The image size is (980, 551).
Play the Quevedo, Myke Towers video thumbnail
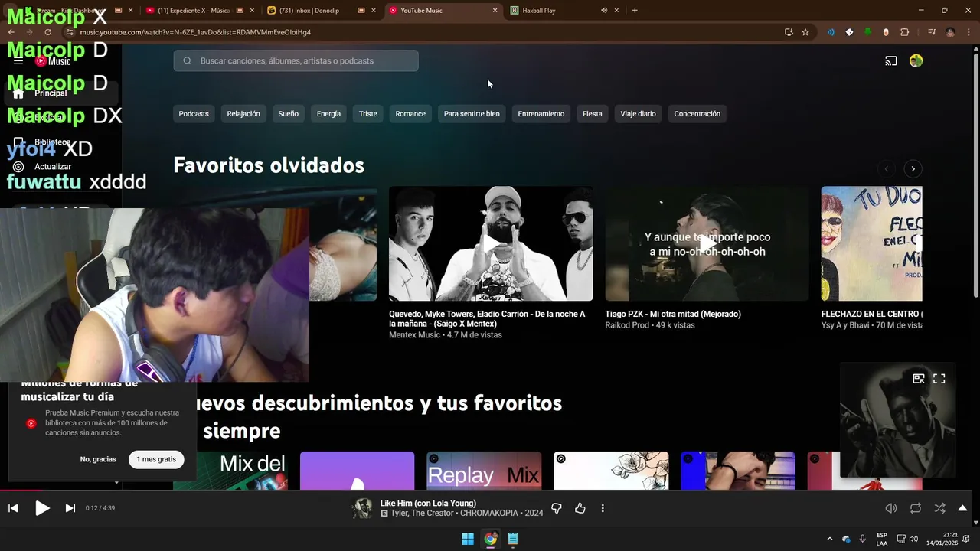pos(491,243)
